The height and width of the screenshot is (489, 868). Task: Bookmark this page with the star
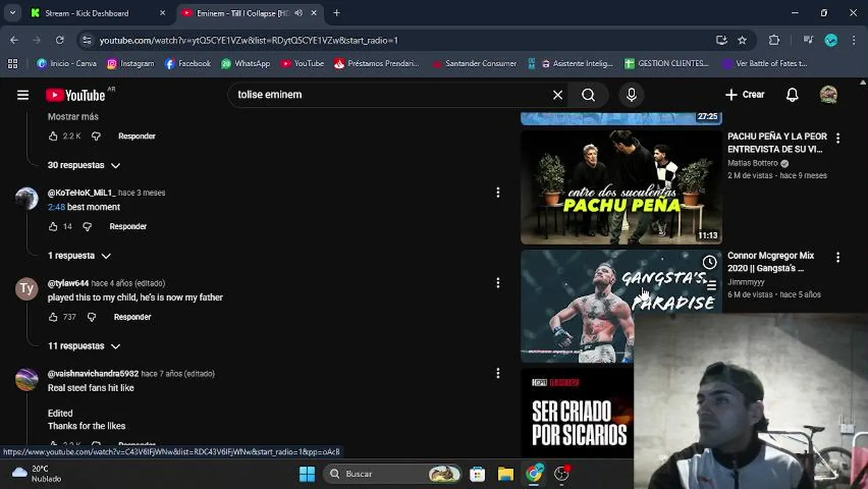pos(742,40)
